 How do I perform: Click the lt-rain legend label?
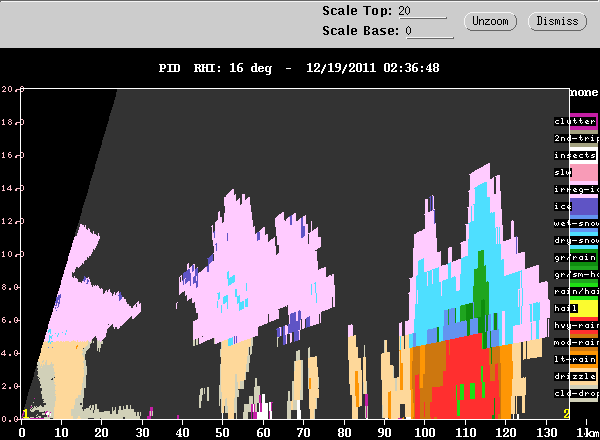pyautogui.click(x=575, y=359)
